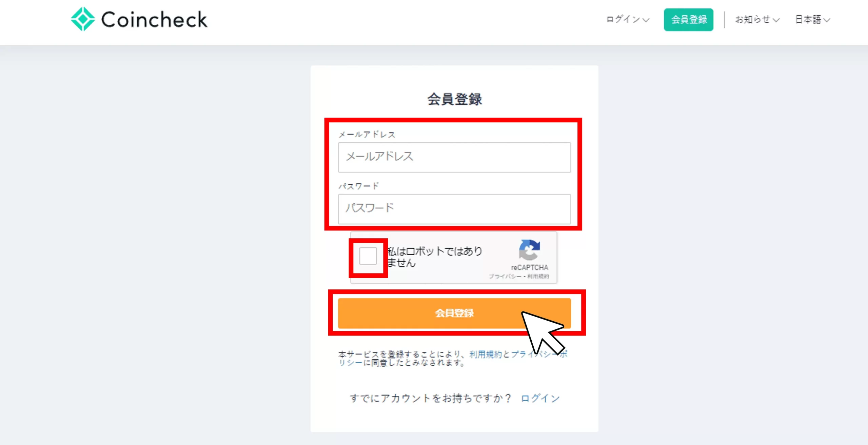Check the "私はロボットではありません" checkbox
The width and height of the screenshot is (868, 445).
pyautogui.click(x=368, y=256)
